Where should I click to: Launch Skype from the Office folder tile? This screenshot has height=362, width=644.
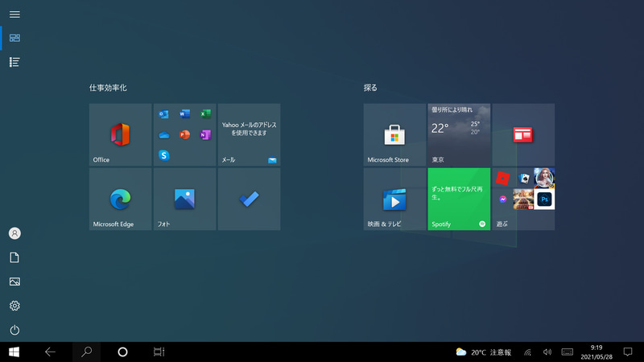pyautogui.click(x=163, y=155)
